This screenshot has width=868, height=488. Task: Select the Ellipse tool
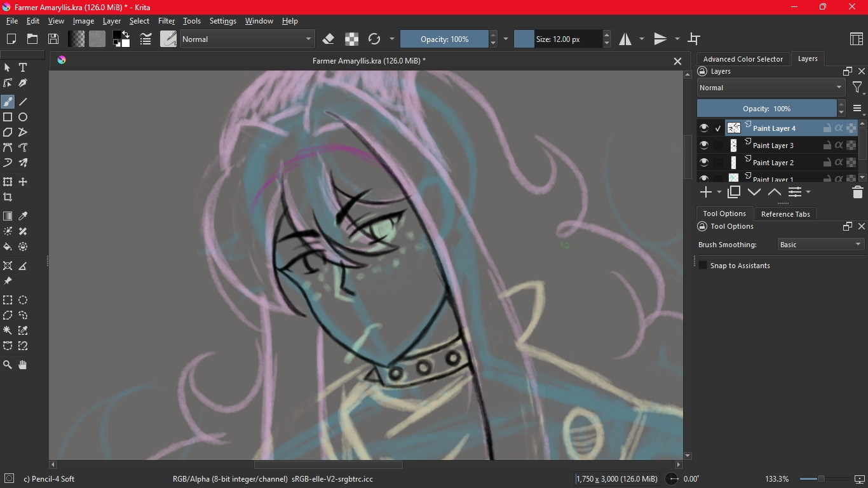point(23,117)
